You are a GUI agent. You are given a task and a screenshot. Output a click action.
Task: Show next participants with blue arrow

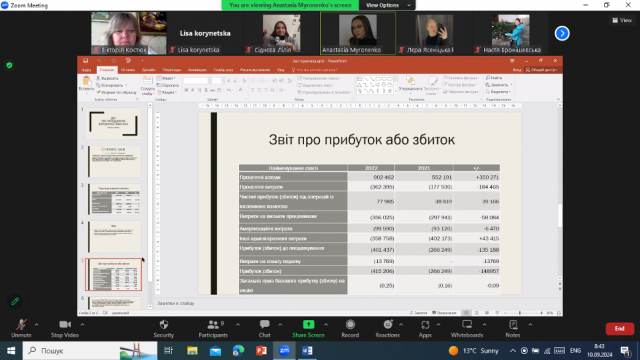tap(562, 33)
